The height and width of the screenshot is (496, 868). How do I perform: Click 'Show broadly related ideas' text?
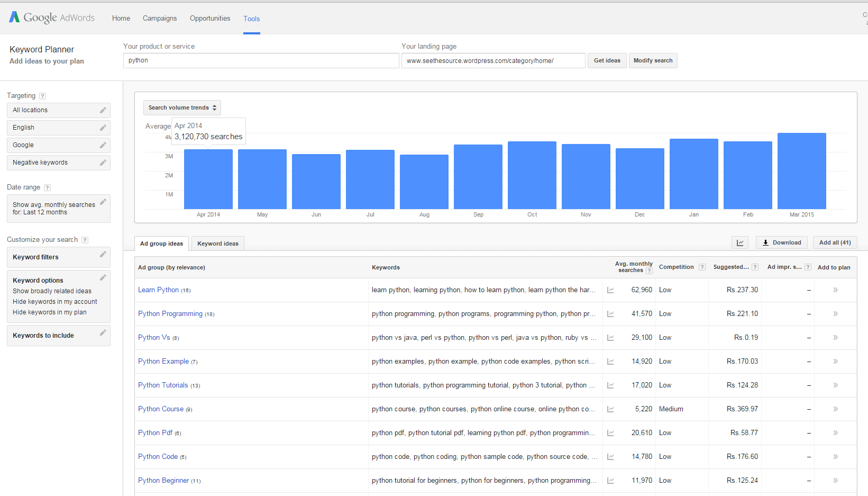(52, 291)
